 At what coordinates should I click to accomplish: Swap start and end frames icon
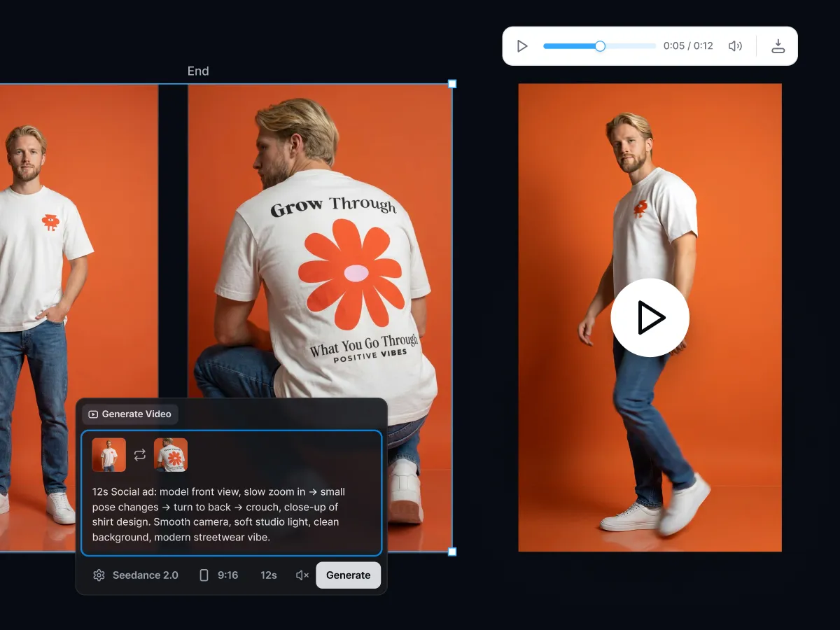(x=140, y=455)
